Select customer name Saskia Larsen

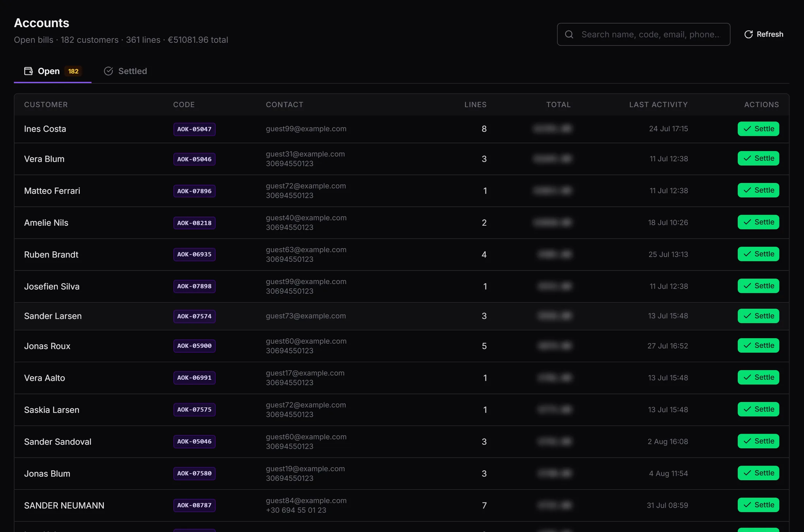point(52,410)
